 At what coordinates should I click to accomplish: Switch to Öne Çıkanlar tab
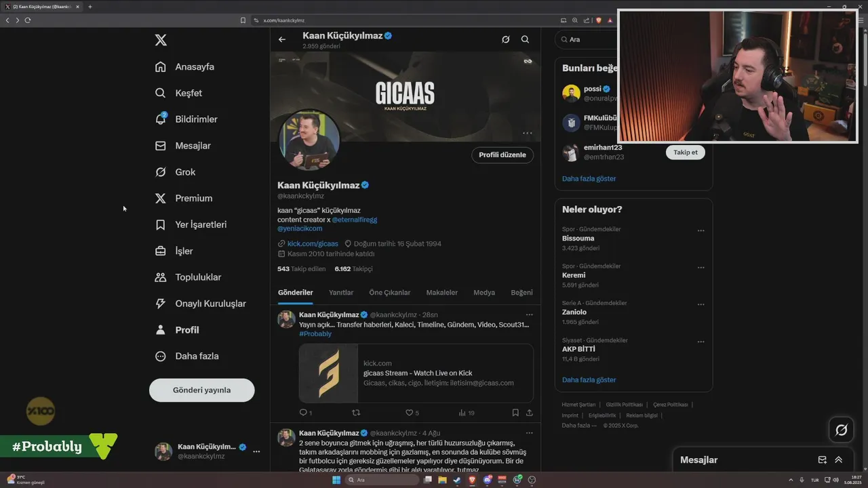tap(390, 293)
